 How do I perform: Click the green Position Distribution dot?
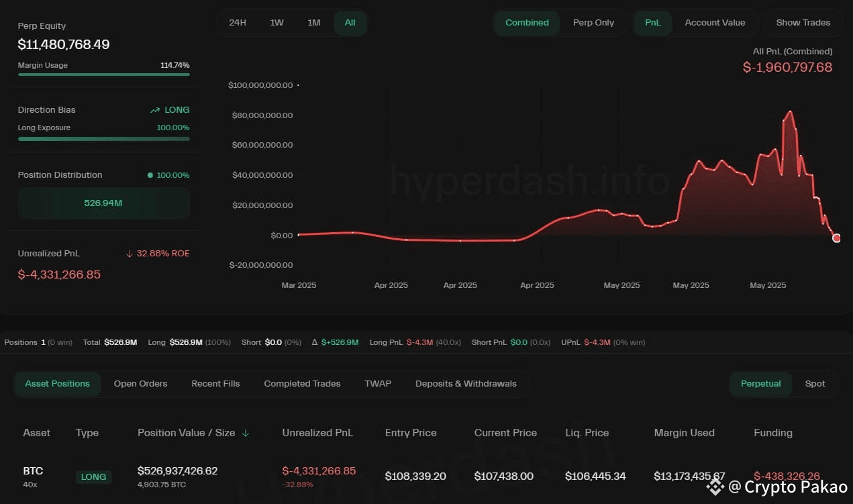pos(150,175)
